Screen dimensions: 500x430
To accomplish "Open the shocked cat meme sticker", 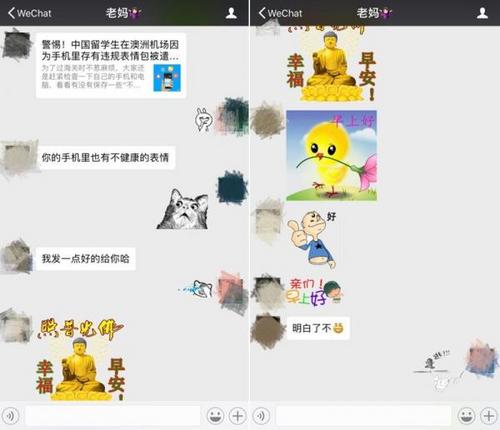I will pos(183,209).
